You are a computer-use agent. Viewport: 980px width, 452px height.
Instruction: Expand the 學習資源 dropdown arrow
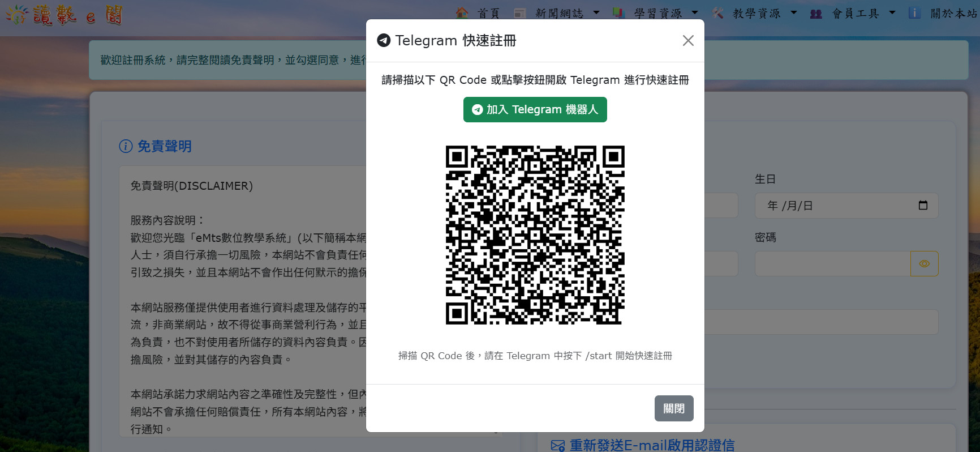point(695,12)
